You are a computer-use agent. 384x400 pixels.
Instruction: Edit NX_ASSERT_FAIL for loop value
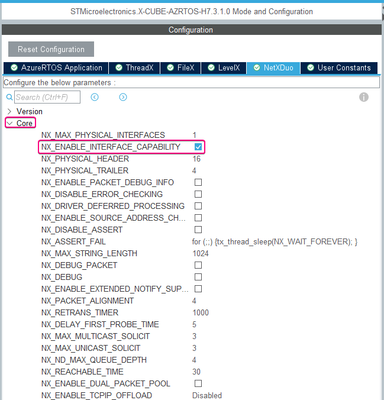point(275,242)
